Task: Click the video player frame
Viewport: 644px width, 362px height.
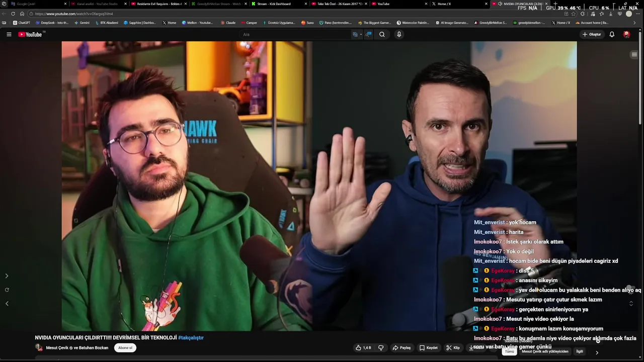Action: pos(319,186)
